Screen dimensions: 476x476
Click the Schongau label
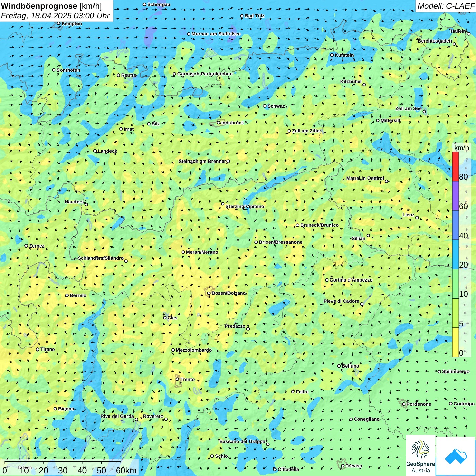tap(158, 4)
